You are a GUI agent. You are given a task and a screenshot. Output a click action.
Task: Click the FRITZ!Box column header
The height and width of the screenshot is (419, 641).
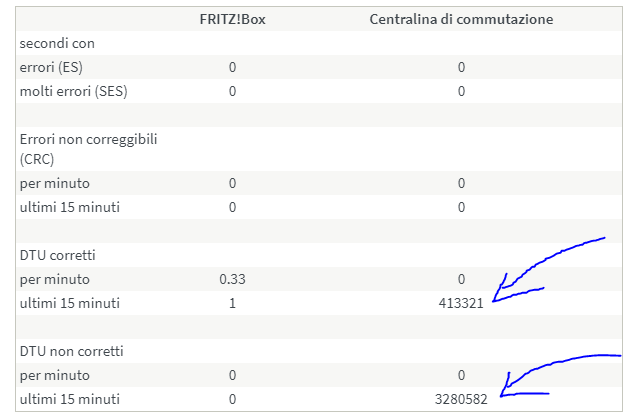point(232,19)
